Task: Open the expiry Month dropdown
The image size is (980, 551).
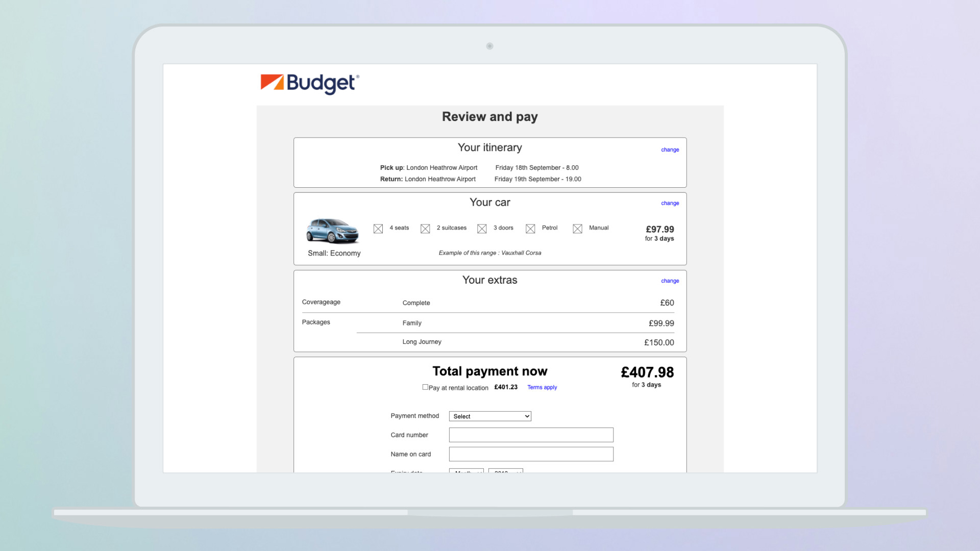Action: click(466, 471)
